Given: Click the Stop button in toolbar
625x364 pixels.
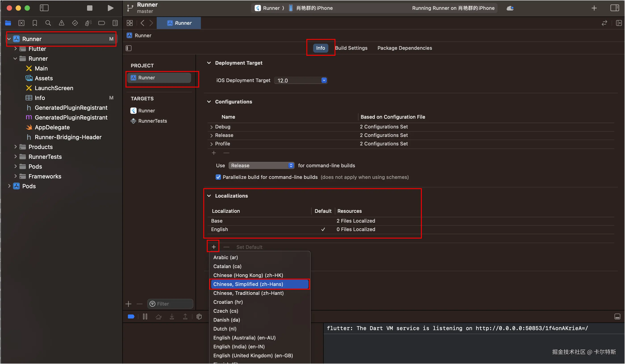Looking at the screenshot, I should pyautogui.click(x=90, y=8).
